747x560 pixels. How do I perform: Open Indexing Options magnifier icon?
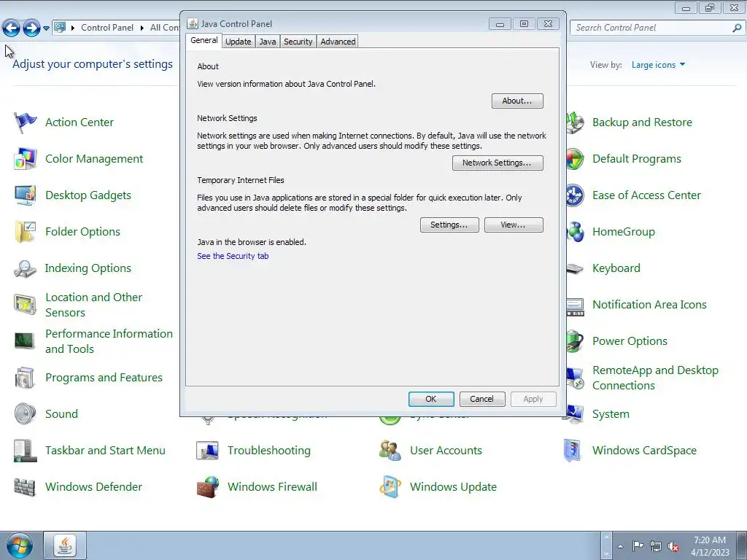click(25, 268)
